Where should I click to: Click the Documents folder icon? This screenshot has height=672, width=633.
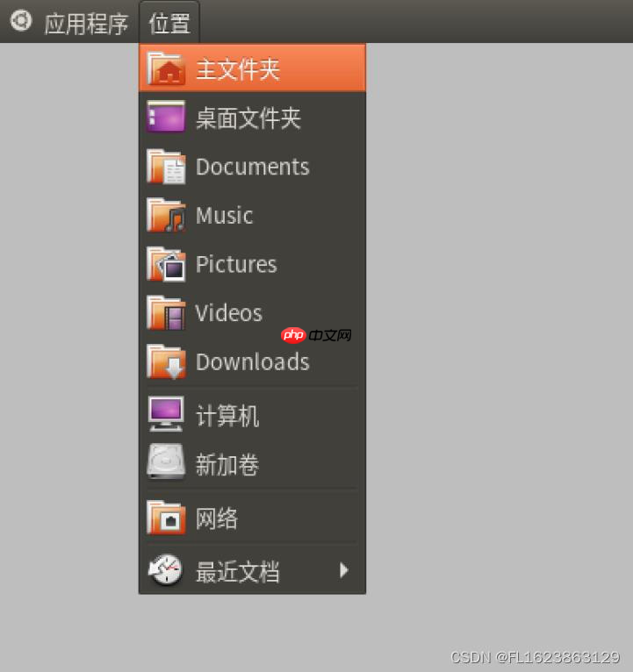tap(167, 167)
